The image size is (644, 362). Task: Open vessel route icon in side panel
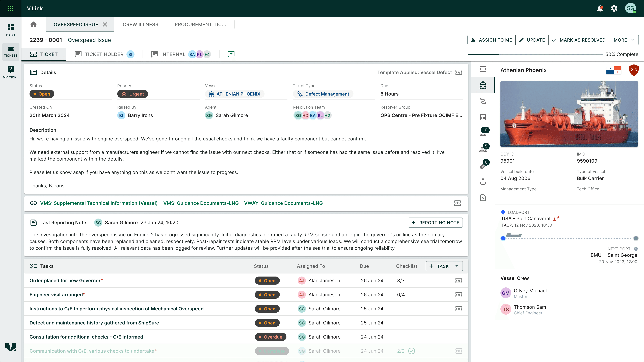pyautogui.click(x=483, y=101)
